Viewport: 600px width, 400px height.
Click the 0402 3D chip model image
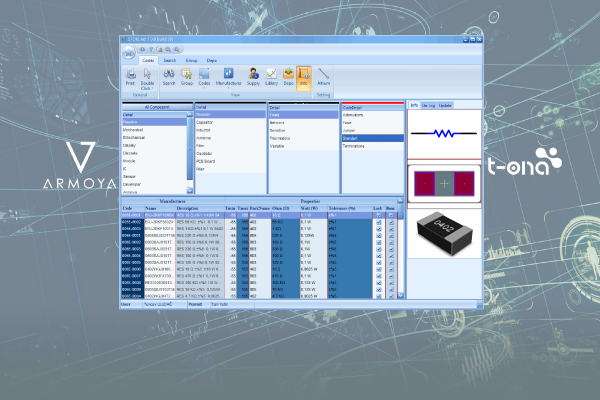pyautogui.click(x=444, y=233)
